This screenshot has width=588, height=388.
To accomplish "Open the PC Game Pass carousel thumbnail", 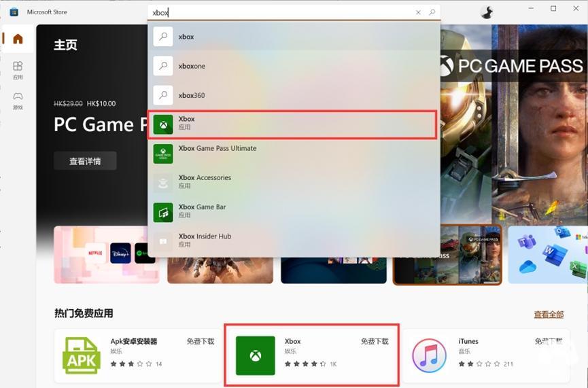I will (x=447, y=255).
